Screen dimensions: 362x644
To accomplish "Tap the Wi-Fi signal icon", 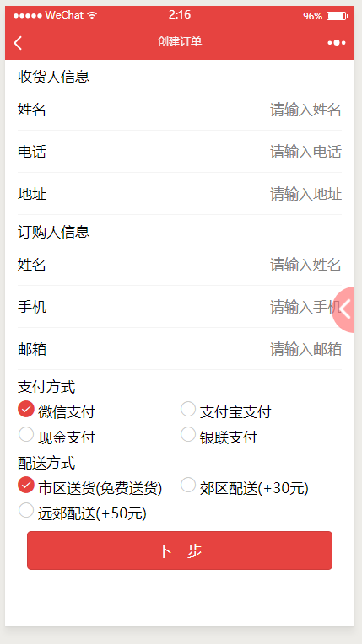I will pyautogui.click(x=92, y=15).
